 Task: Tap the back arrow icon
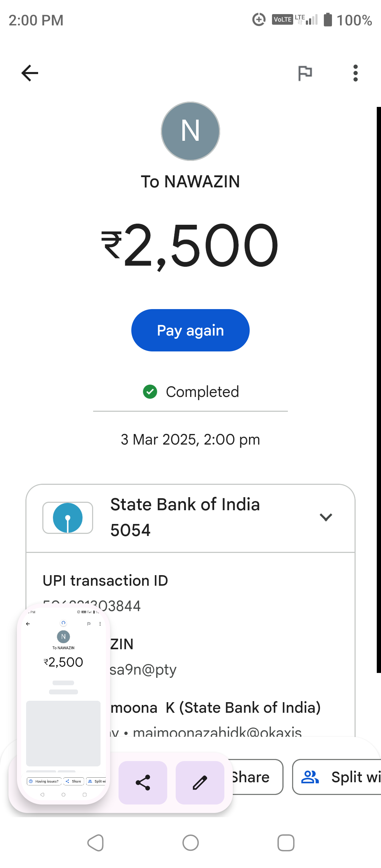(x=30, y=73)
